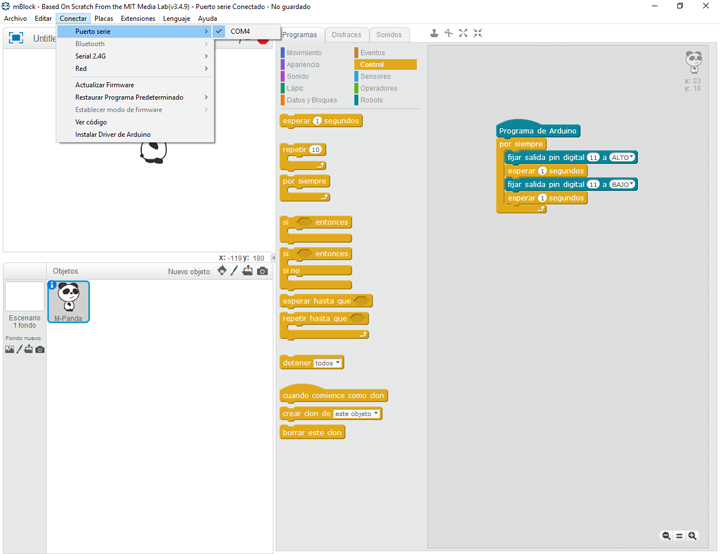Paint a new sprite with brush icon

[x=235, y=271]
